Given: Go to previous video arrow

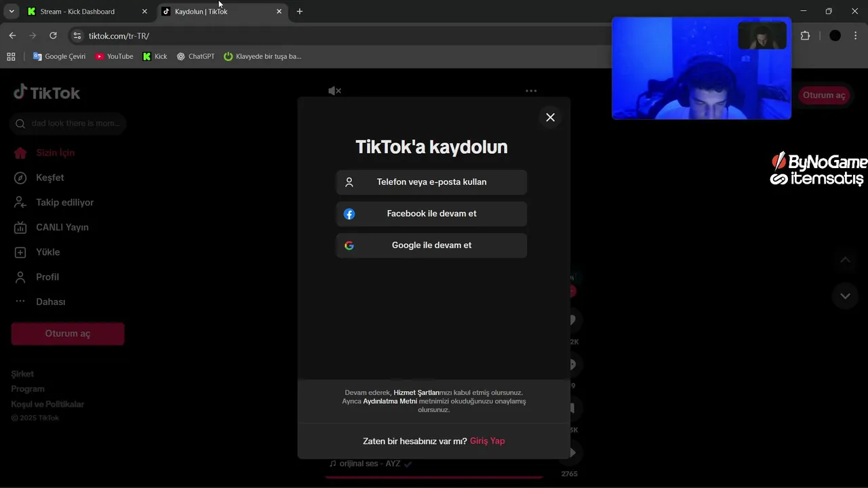Looking at the screenshot, I should (x=845, y=260).
